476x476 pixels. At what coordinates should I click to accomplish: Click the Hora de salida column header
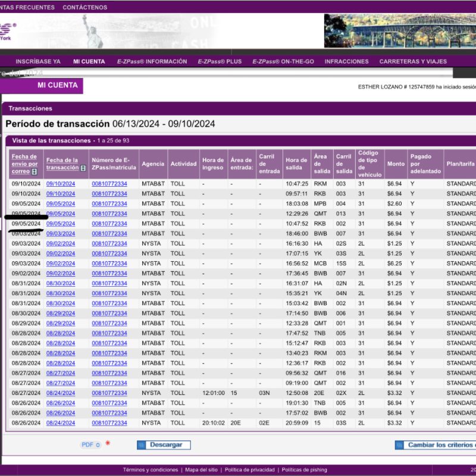point(296,164)
